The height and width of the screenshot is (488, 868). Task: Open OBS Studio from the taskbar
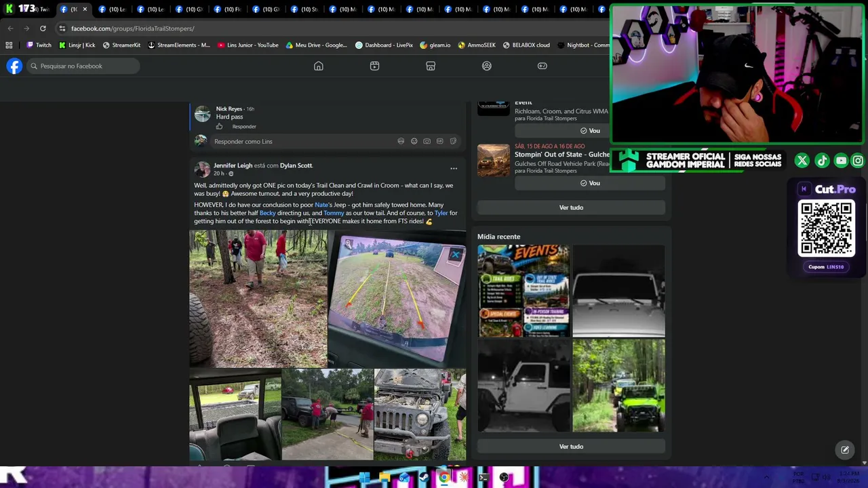click(504, 478)
